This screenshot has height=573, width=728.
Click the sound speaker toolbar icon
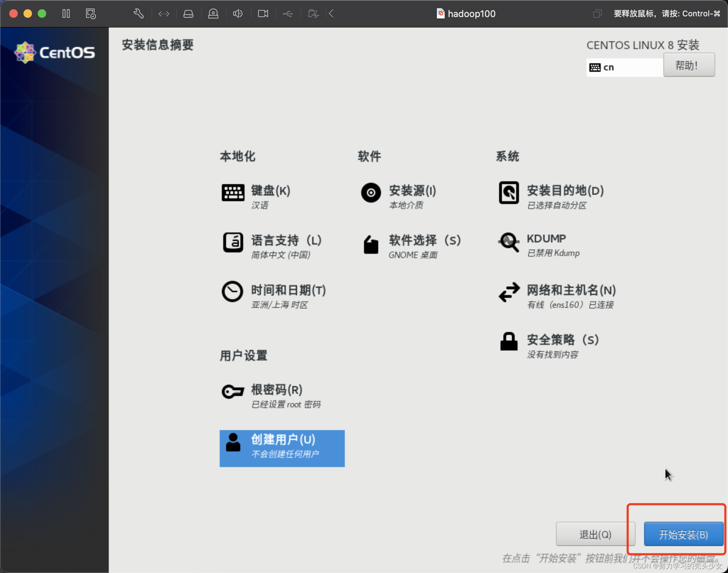pos(238,14)
